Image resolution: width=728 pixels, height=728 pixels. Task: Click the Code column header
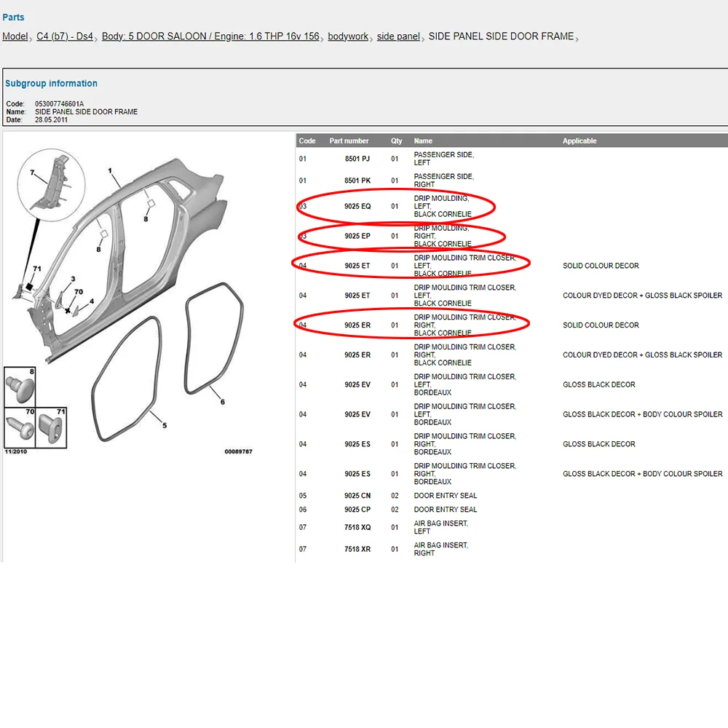pos(307,141)
